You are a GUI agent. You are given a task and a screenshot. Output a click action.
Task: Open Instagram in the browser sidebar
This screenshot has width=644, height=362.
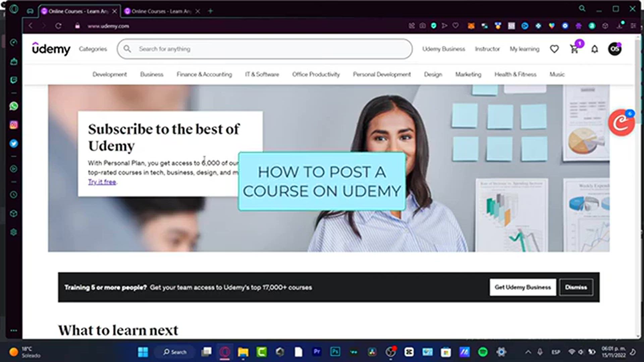[14, 125]
